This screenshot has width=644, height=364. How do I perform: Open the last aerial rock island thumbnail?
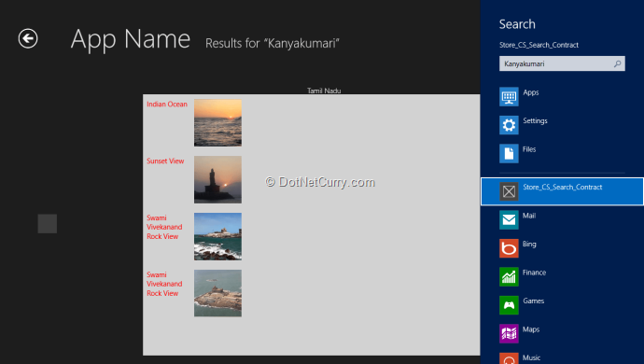(217, 293)
